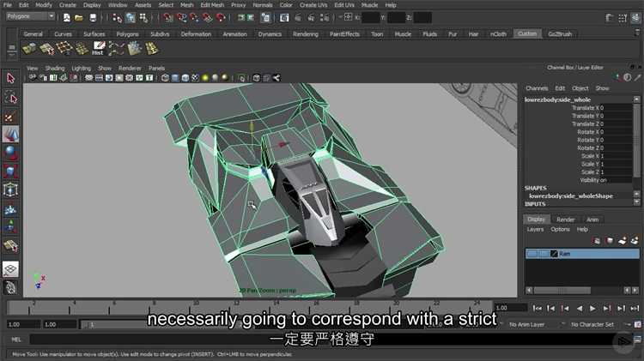Screen dimensions: 644x361
Task: Click the X coordinate input field
Action: point(370,18)
